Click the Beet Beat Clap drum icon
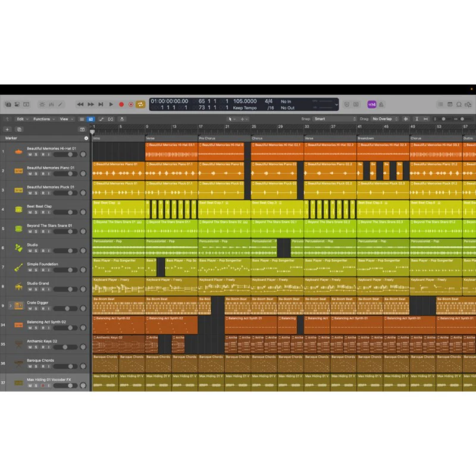476x476 pixels. 18,209
